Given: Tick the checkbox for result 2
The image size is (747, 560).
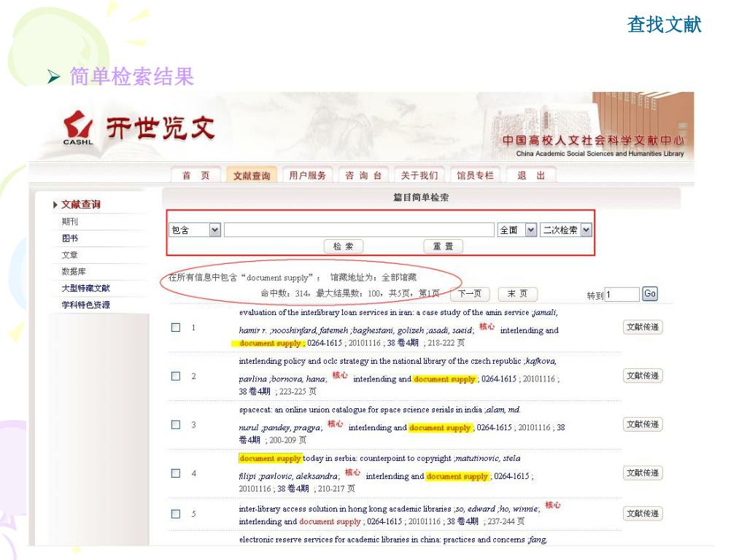Looking at the screenshot, I should coord(176,376).
